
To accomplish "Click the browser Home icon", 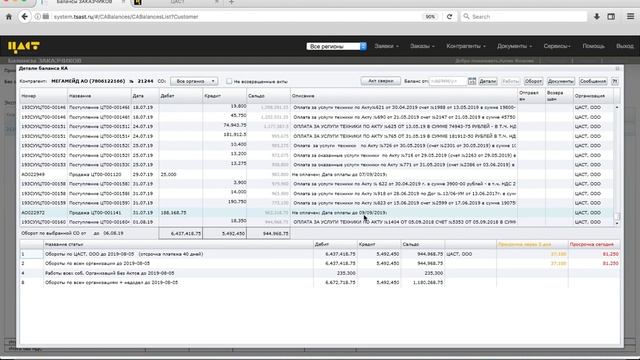I will click(9, 17).
